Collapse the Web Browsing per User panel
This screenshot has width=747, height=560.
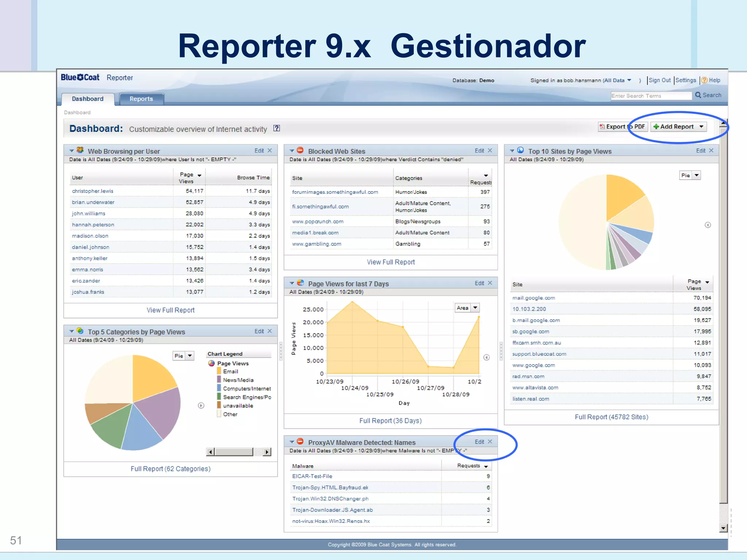click(72, 151)
